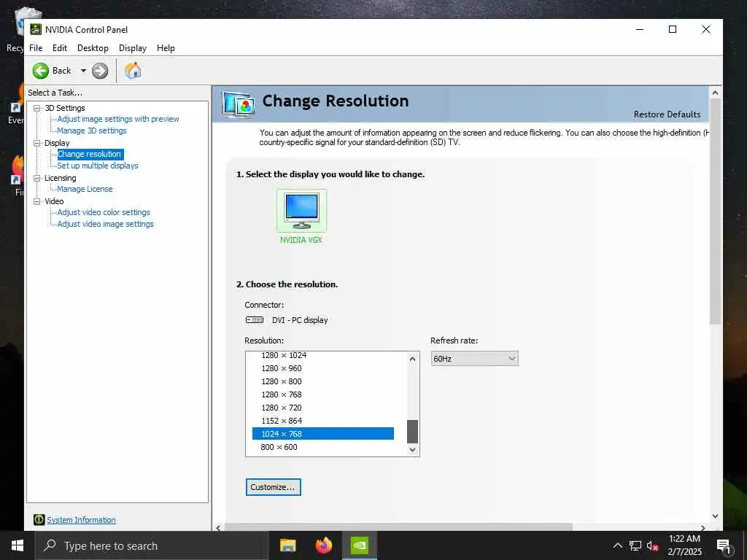This screenshot has width=747, height=560.
Task: Go to the Home page icon
Action: [x=133, y=71]
